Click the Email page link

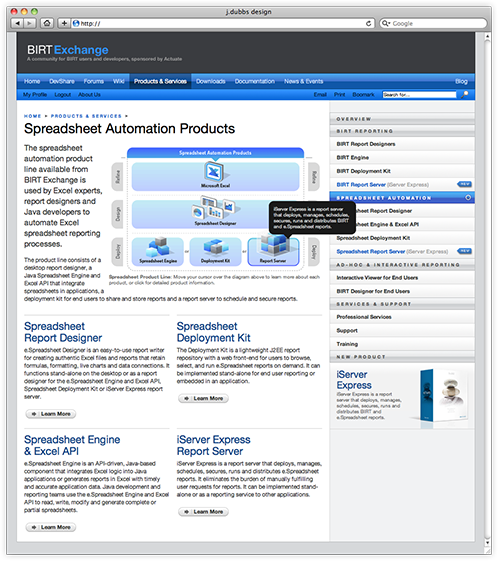pos(320,94)
